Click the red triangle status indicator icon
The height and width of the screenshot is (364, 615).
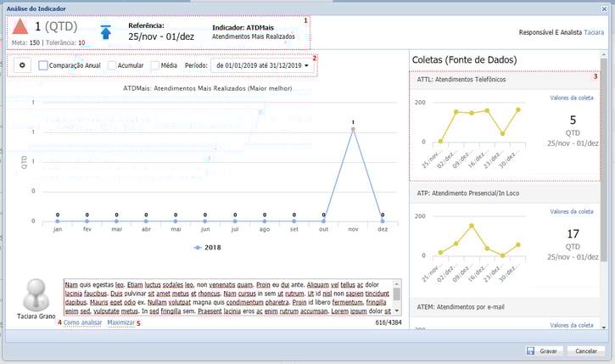pos(20,26)
